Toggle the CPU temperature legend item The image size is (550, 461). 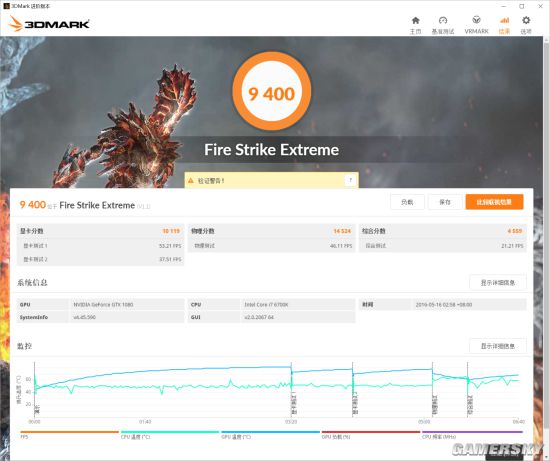pos(170,434)
